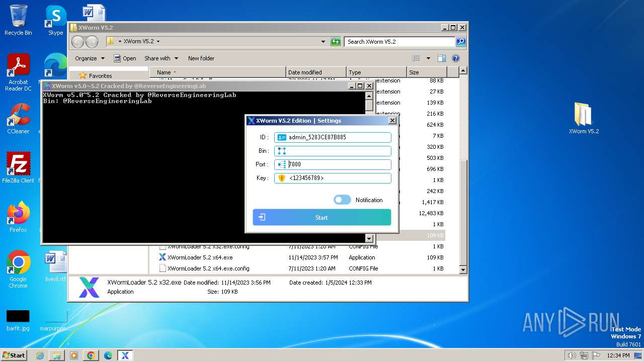Click the Explorer forward button
The width and height of the screenshot is (644, 362).
(x=92, y=42)
